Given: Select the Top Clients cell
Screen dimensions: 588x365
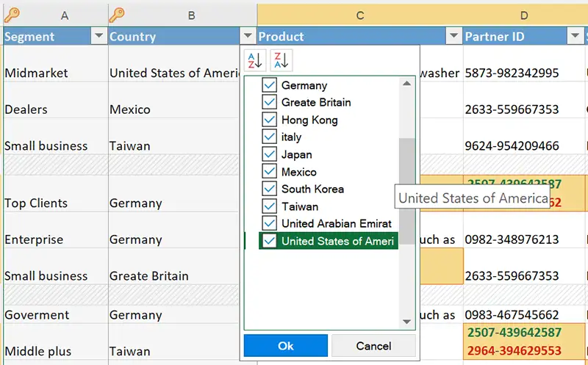Looking at the screenshot, I should [x=56, y=193].
